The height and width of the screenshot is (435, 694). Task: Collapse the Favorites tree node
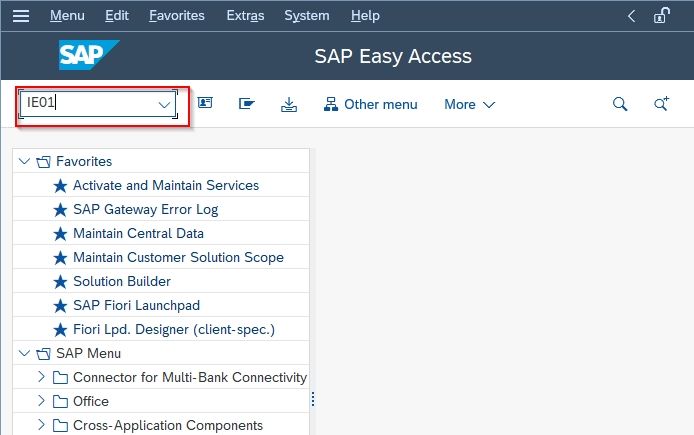point(24,161)
